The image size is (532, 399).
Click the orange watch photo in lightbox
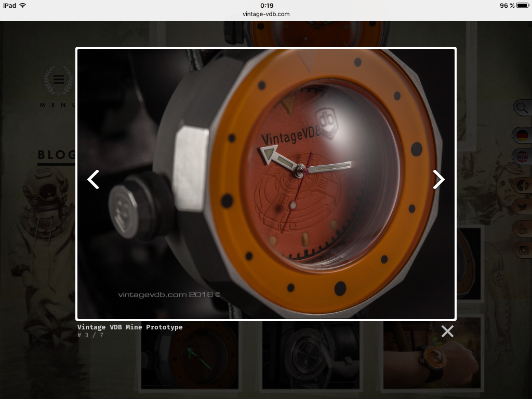pyautogui.click(x=266, y=183)
